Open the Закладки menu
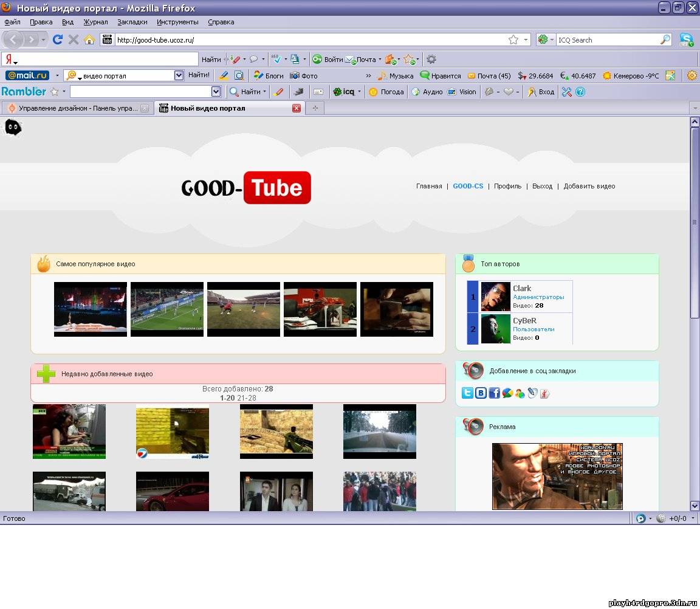Viewport: 700px width, 609px height. 132,22
